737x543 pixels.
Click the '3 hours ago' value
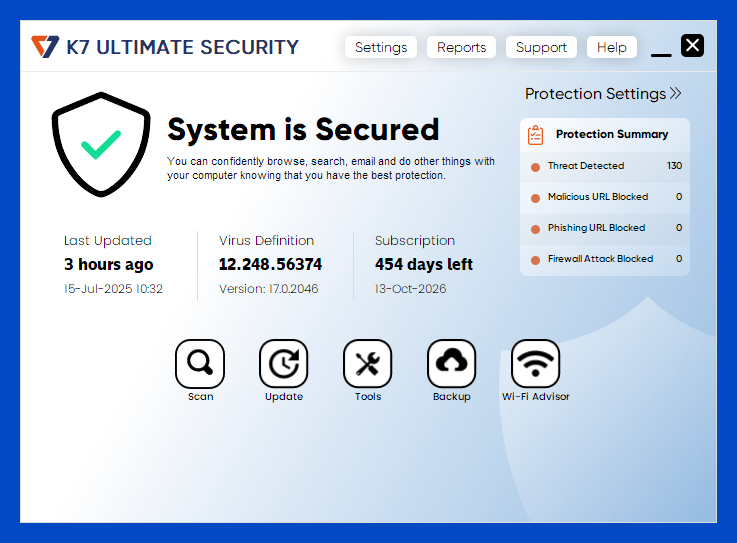(x=109, y=264)
